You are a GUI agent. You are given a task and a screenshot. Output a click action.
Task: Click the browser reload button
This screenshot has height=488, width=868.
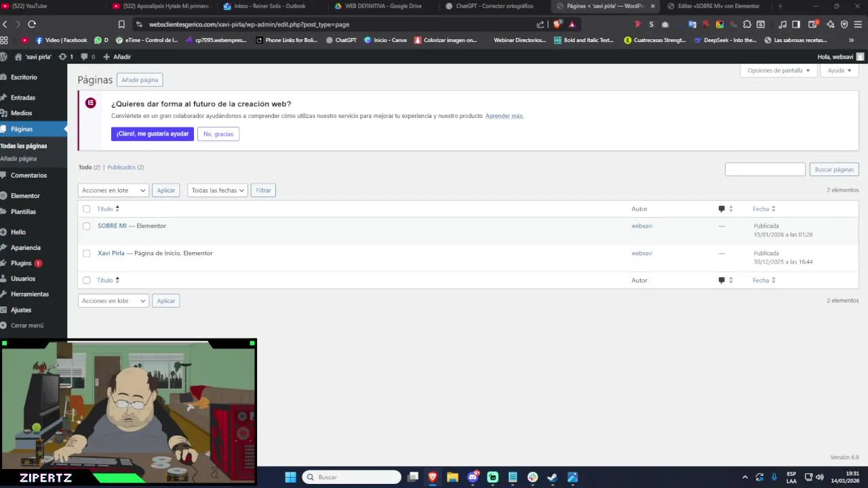tap(32, 24)
